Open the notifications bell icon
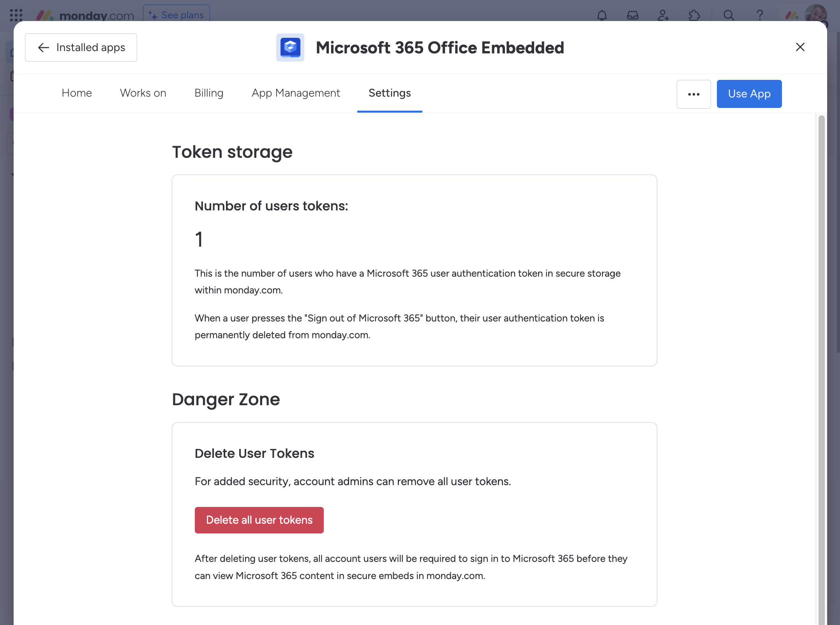Screen dimensions: 840x625 [602, 15]
